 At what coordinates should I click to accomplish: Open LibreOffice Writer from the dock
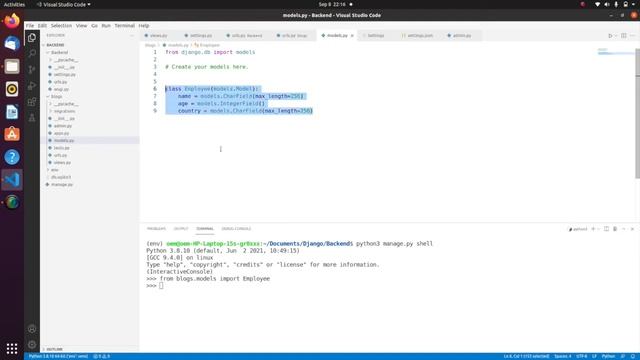(x=12, y=112)
